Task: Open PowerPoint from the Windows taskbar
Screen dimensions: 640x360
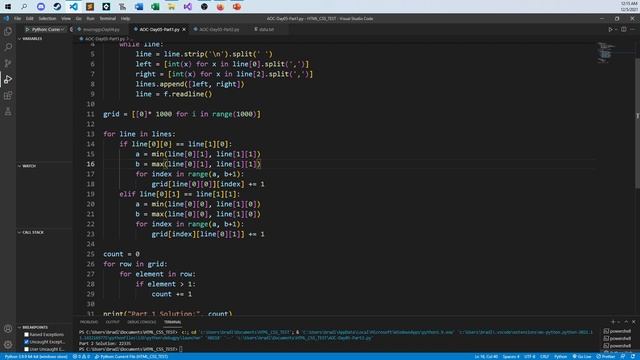Action: click(x=237, y=7)
